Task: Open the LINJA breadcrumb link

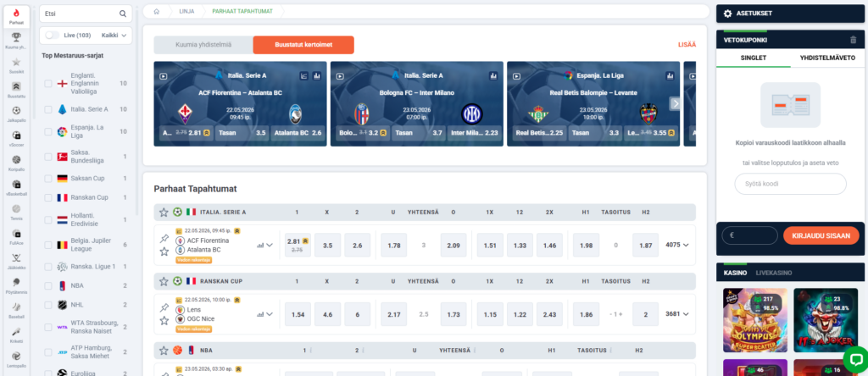Action: (x=186, y=11)
